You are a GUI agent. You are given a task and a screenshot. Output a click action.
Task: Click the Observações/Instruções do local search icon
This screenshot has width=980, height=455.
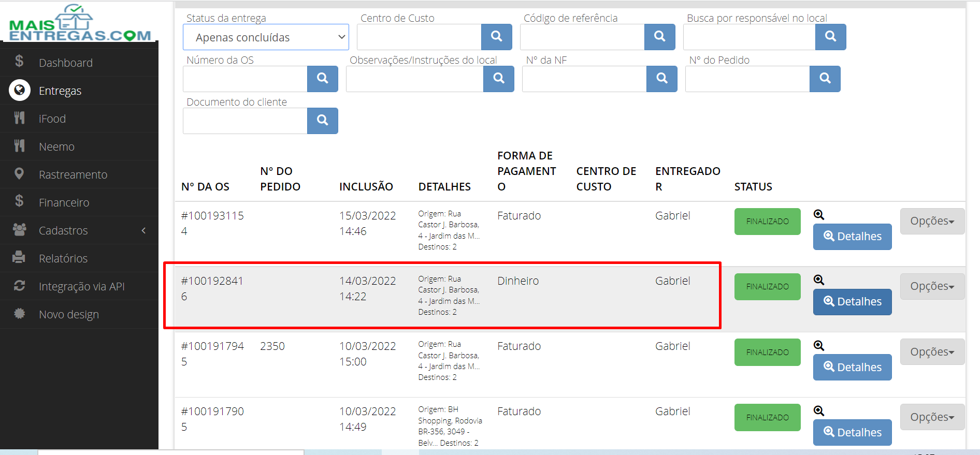(x=498, y=79)
